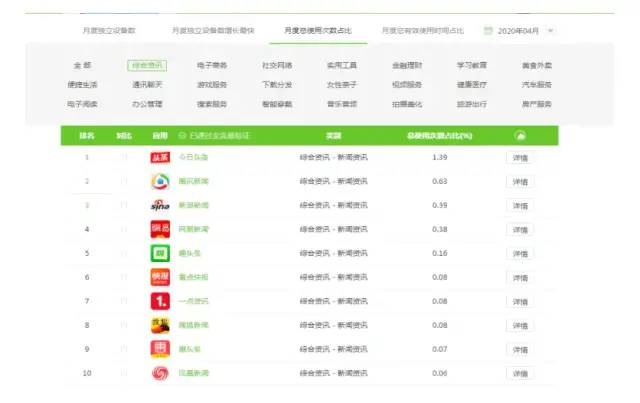The height and width of the screenshot is (403, 640).
Task: Switch to the 月度独立设备数增长最快 tab
Action: point(213,31)
